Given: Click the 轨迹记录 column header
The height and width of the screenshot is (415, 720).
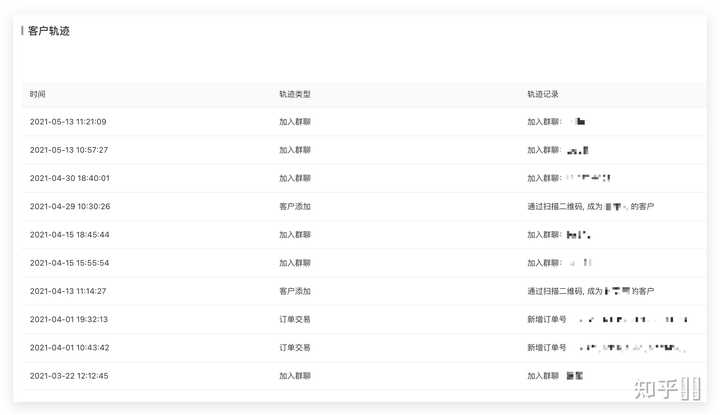Looking at the screenshot, I should pos(543,94).
